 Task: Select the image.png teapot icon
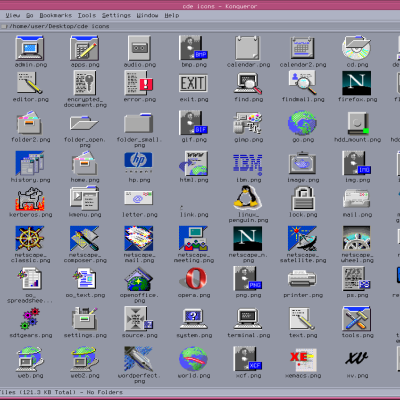point(302,163)
